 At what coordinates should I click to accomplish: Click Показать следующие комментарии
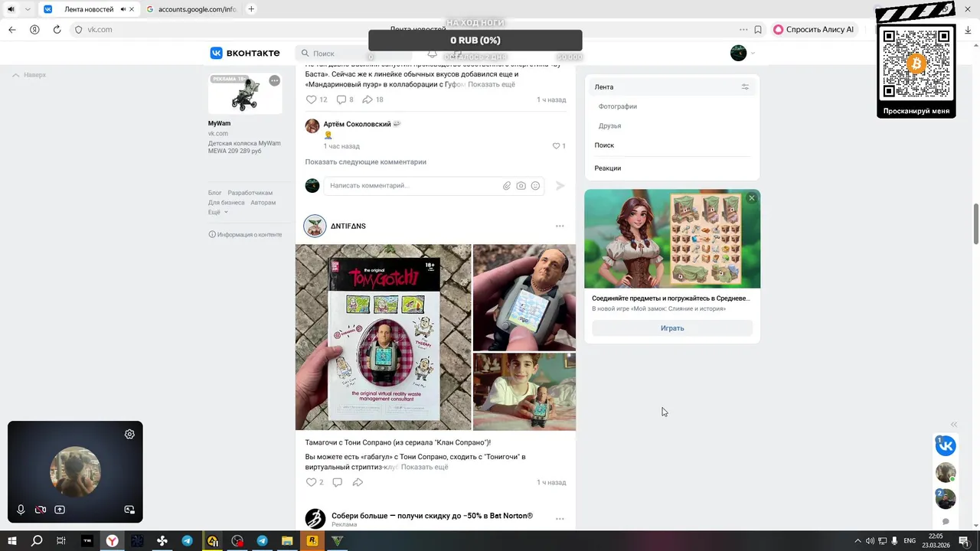click(x=365, y=162)
